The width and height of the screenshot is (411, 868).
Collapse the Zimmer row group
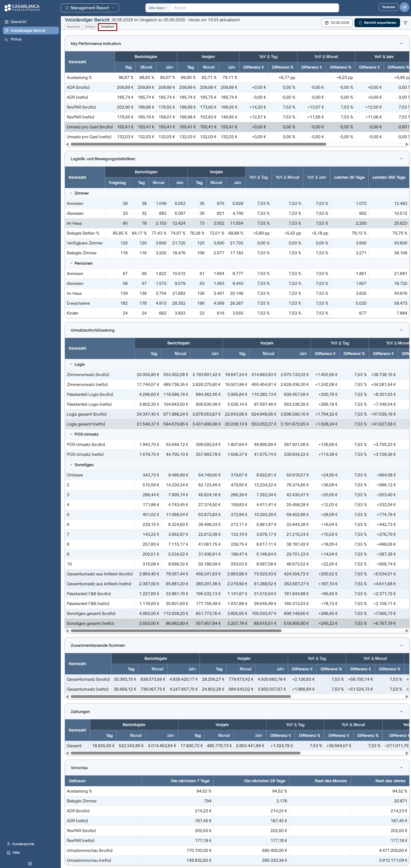(x=71, y=194)
